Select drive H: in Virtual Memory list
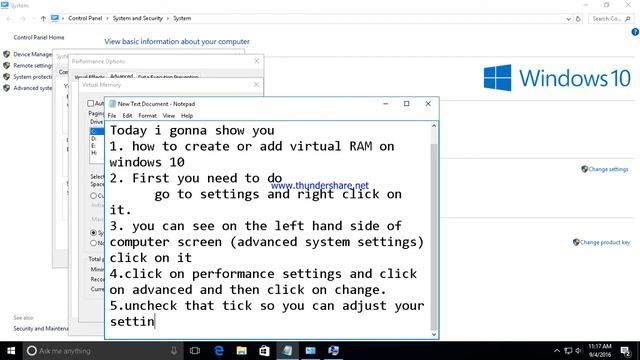This screenshot has width=640, height=360. click(97, 153)
